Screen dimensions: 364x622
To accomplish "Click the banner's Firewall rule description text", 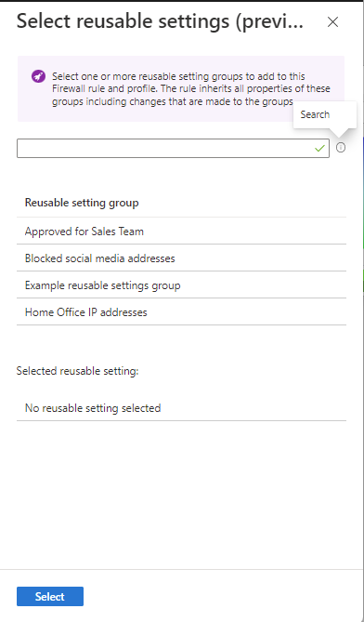I will 191,89.
